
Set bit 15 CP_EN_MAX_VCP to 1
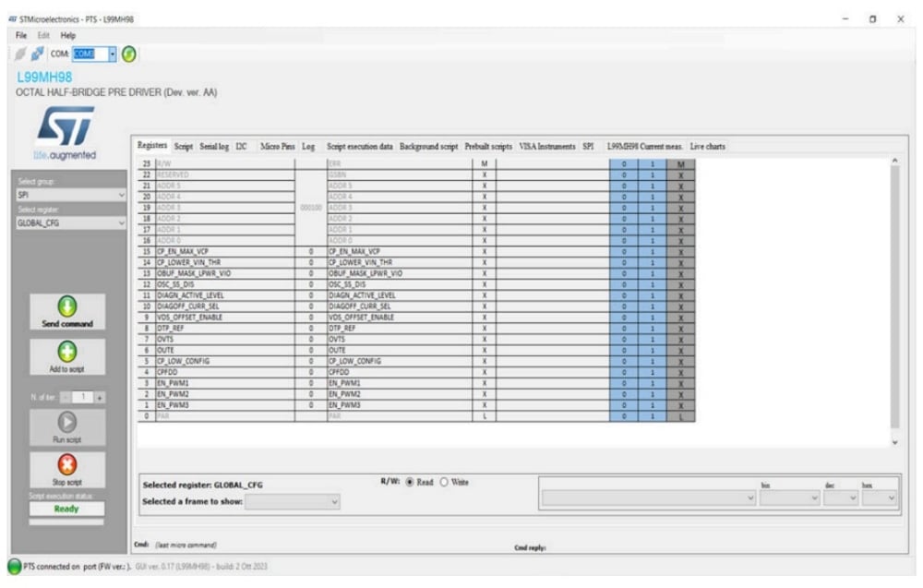pos(652,251)
